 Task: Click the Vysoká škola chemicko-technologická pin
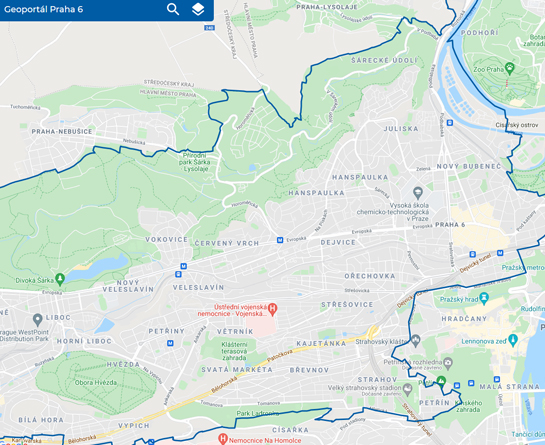[x=418, y=192]
